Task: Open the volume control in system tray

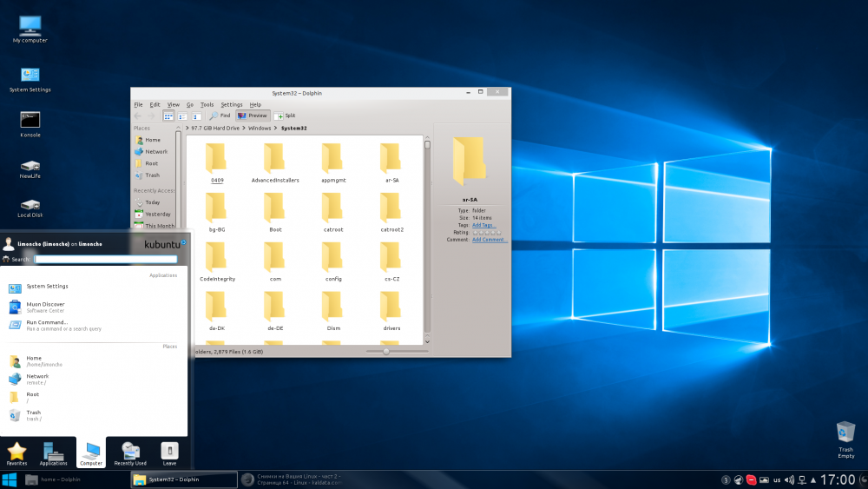Action: [x=789, y=480]
